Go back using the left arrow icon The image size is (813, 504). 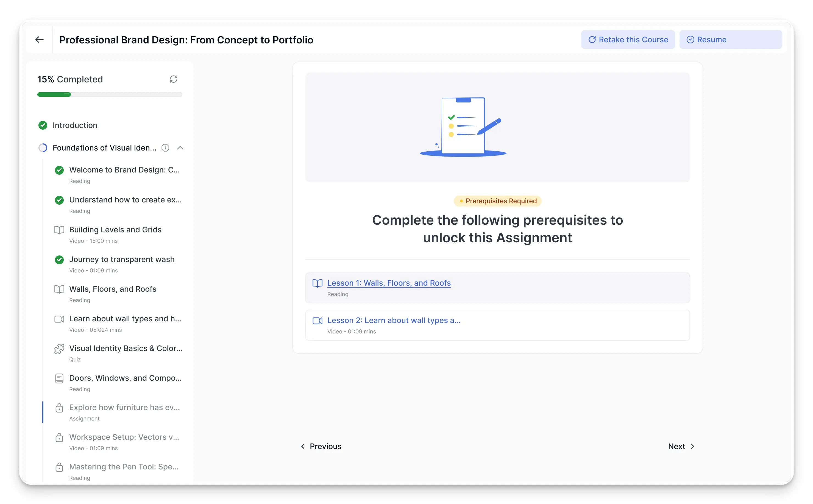coord(39,40)
